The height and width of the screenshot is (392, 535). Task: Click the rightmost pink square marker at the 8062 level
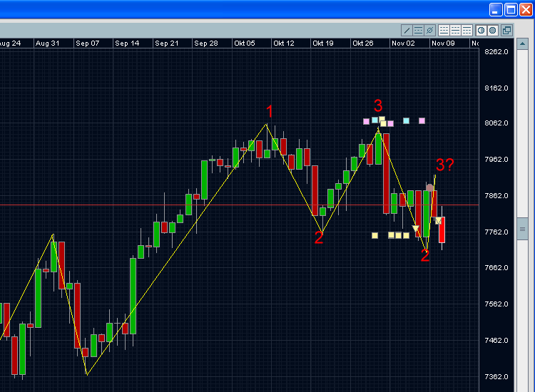pyautogui.click(x=422, y=120)
